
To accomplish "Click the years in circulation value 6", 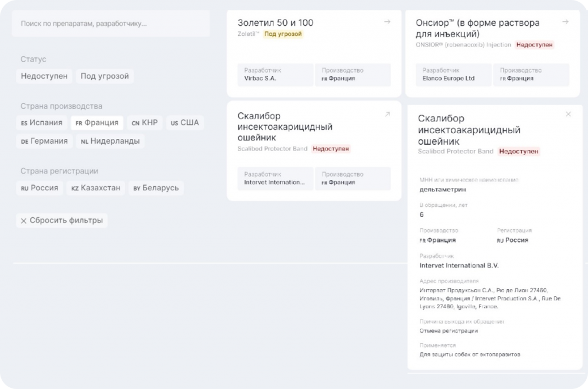I will (421, 214).
